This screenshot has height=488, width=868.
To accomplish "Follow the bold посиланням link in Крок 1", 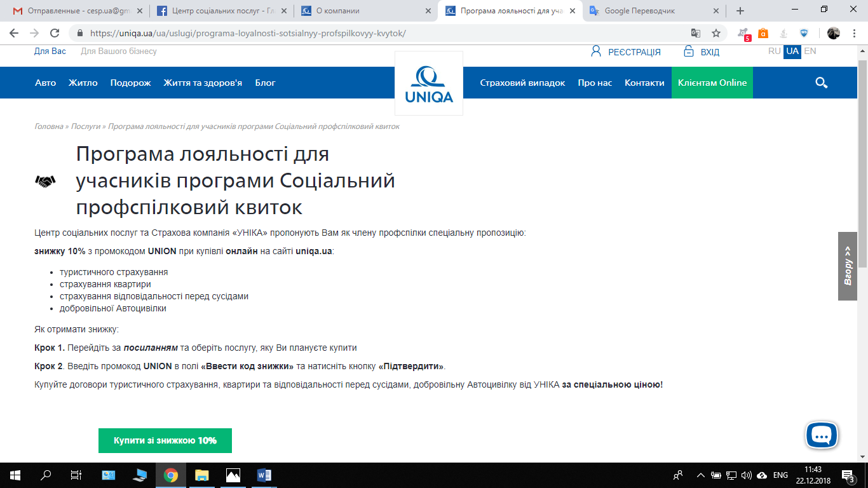I will pyautogui.click(x=151, y=348).
